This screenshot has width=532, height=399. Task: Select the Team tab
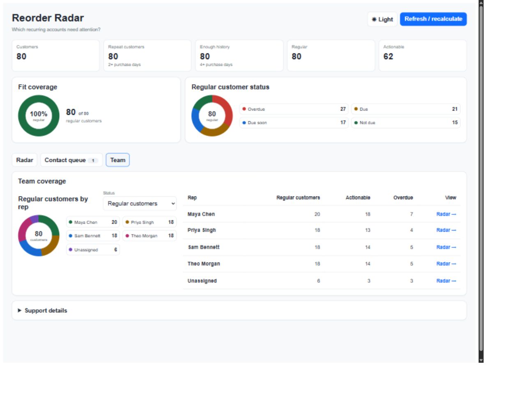pos(117,160)
